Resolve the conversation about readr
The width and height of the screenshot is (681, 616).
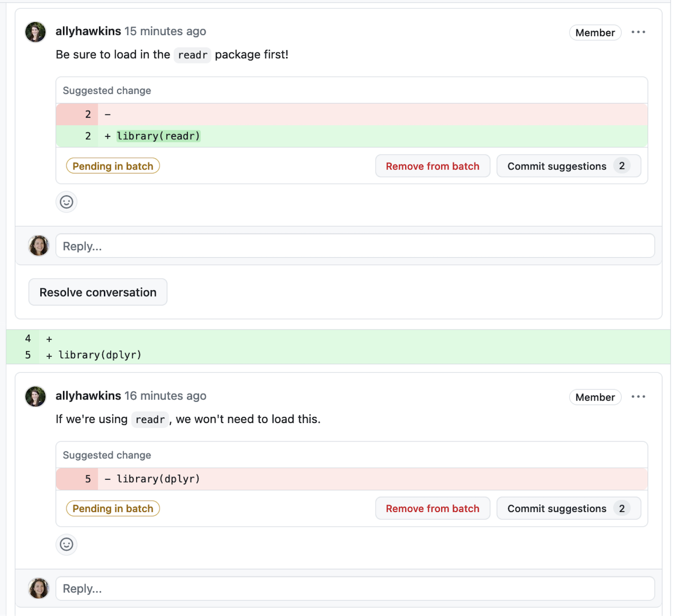(x=98, y=292)
